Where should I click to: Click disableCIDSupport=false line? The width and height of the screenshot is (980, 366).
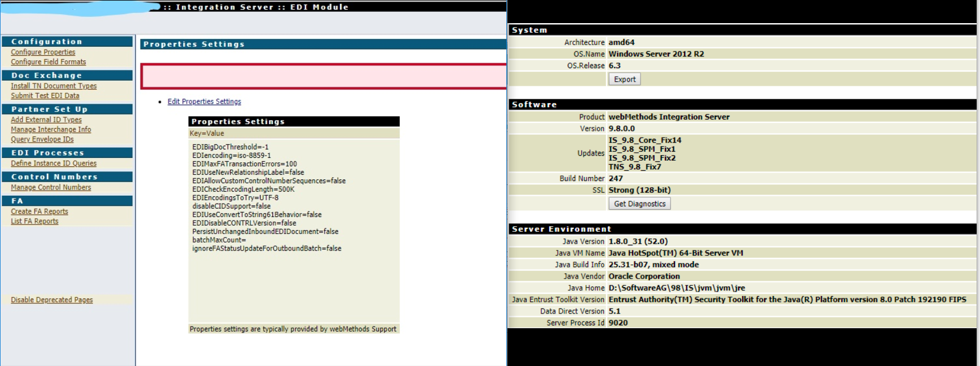point(231,206)
